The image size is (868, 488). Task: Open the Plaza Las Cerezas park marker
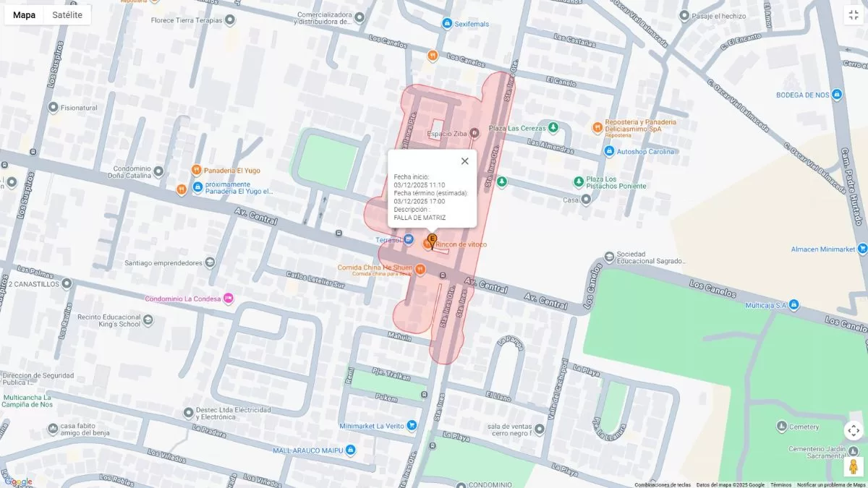[x=553, y=128]
